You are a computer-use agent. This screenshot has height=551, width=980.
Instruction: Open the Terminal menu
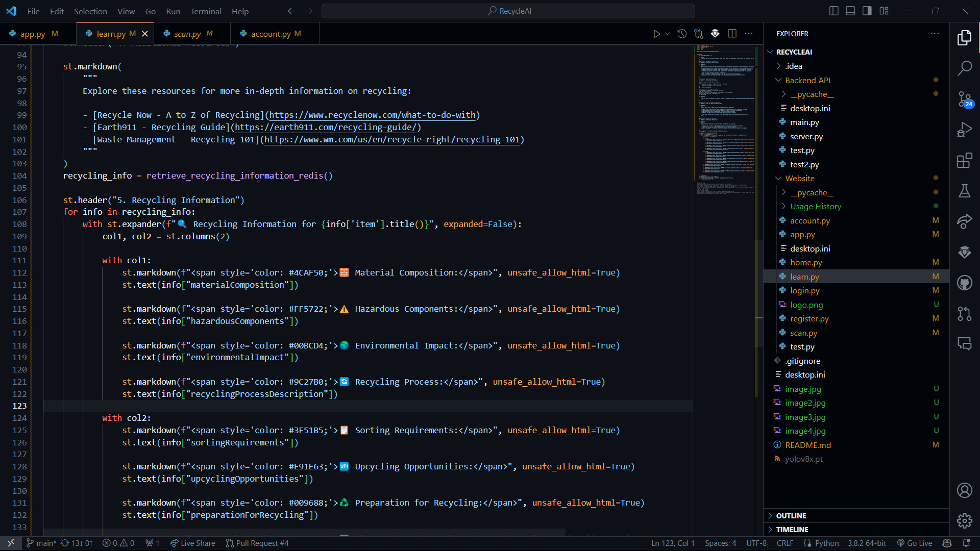(206, 11)
